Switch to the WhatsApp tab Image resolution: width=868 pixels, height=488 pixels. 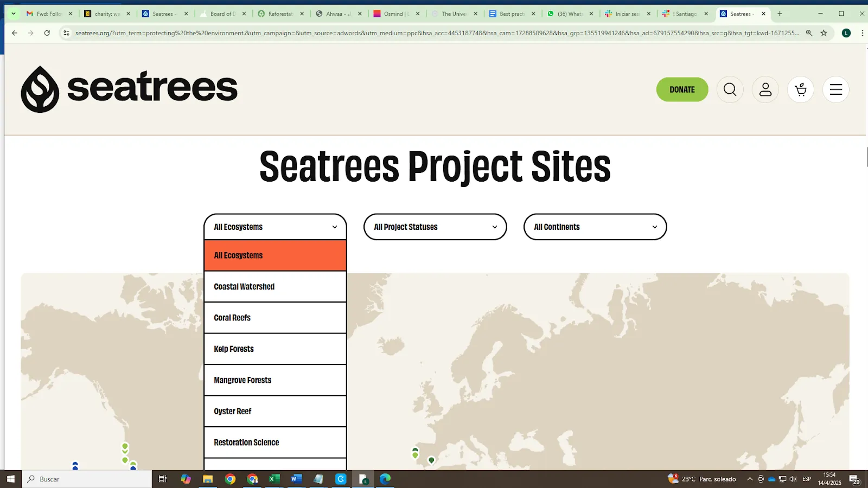(x=570, y=14)
